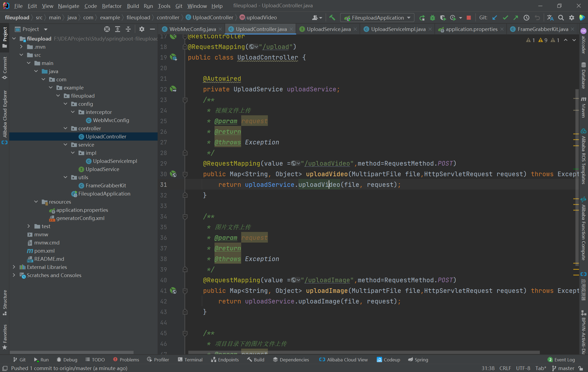This screenshot has height=372, width=588.
Task: Toggle the Database side panel
Action: coord(583,76)
